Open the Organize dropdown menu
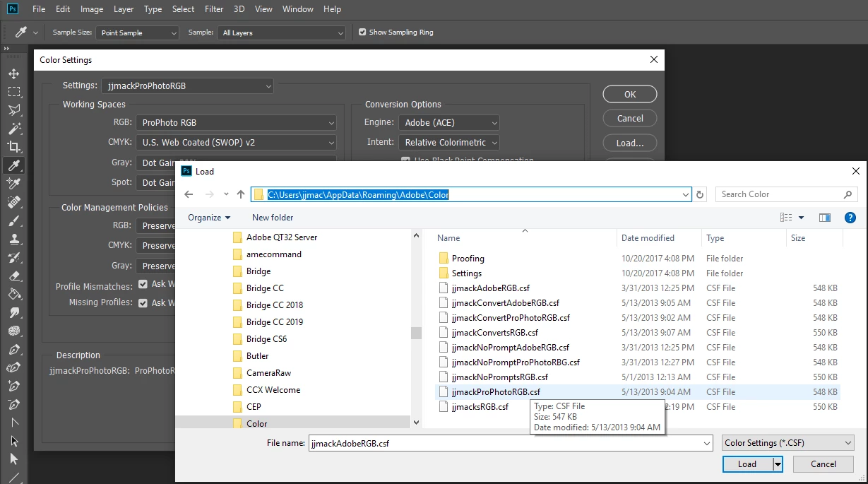The image size is (868, 484). [209, 218]
